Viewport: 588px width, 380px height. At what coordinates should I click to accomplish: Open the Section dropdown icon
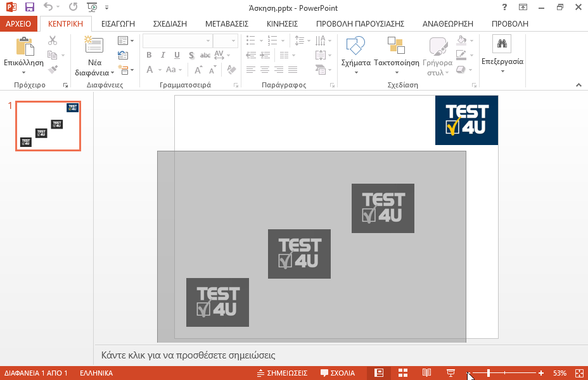[x=125, y=70]
